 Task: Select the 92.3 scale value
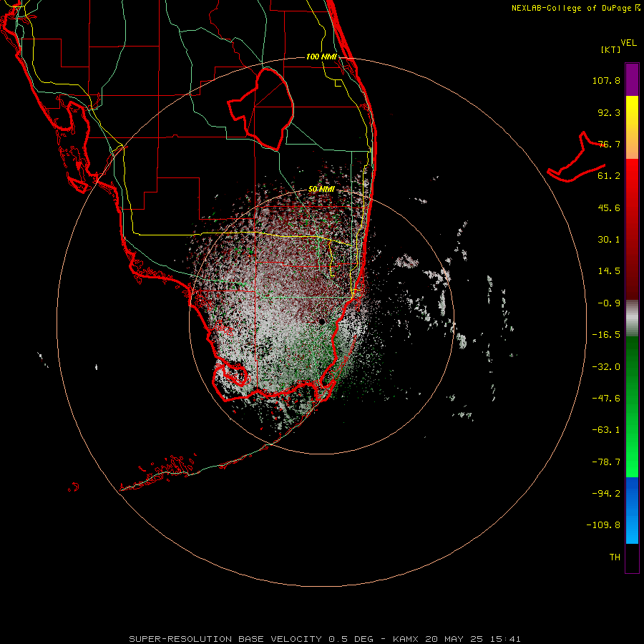click(609, 112)
